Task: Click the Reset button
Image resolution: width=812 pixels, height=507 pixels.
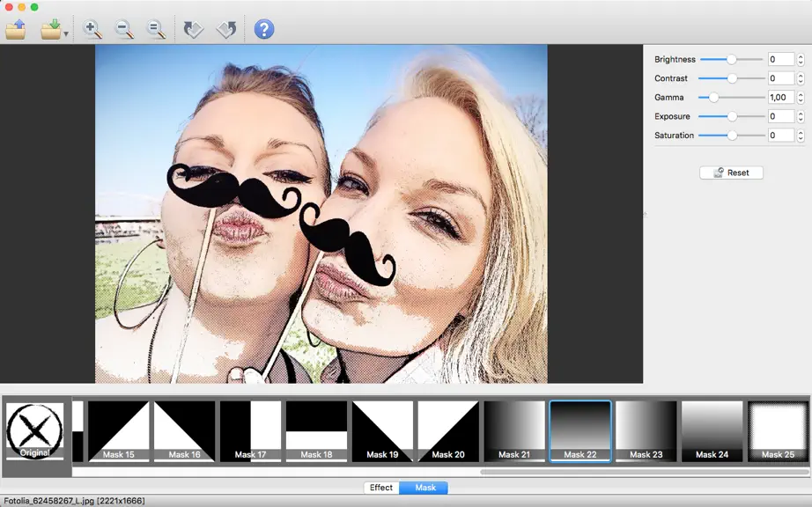Action: (731, 173)
